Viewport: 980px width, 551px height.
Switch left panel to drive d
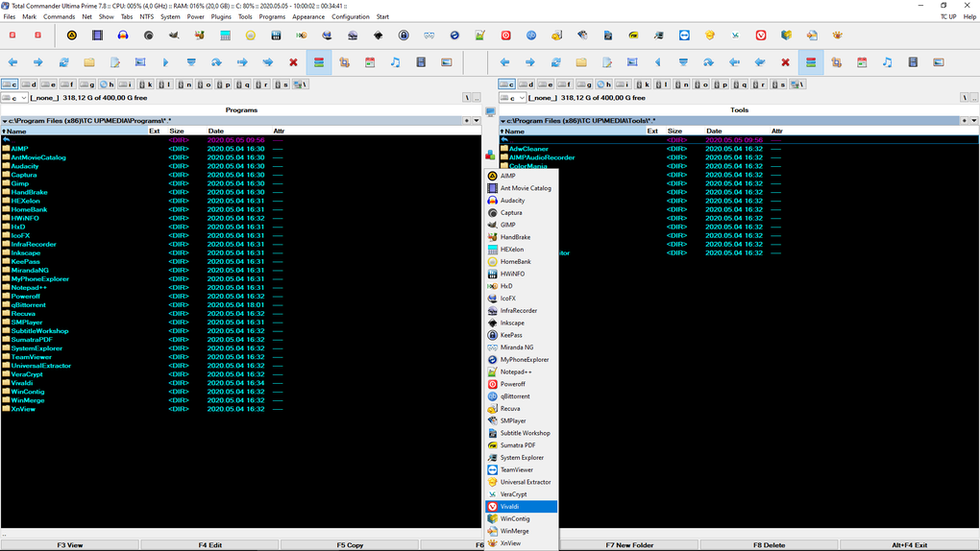point(29,84)
